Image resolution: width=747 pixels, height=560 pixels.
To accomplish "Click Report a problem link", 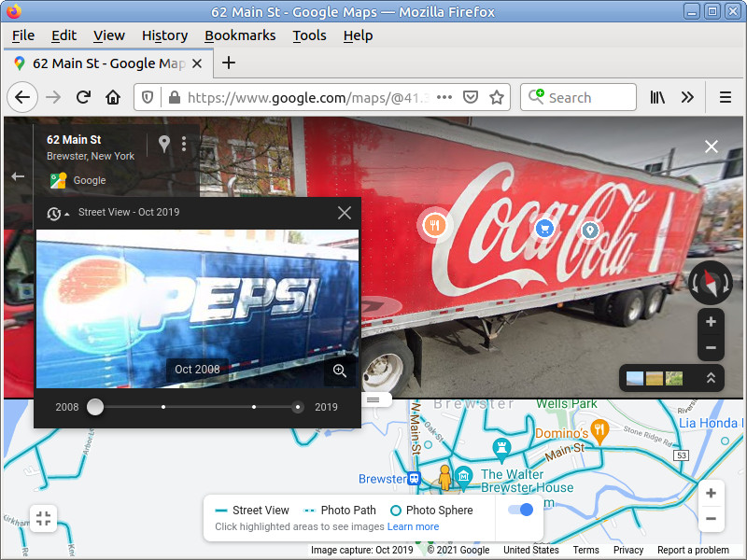I will pos(693,550).
